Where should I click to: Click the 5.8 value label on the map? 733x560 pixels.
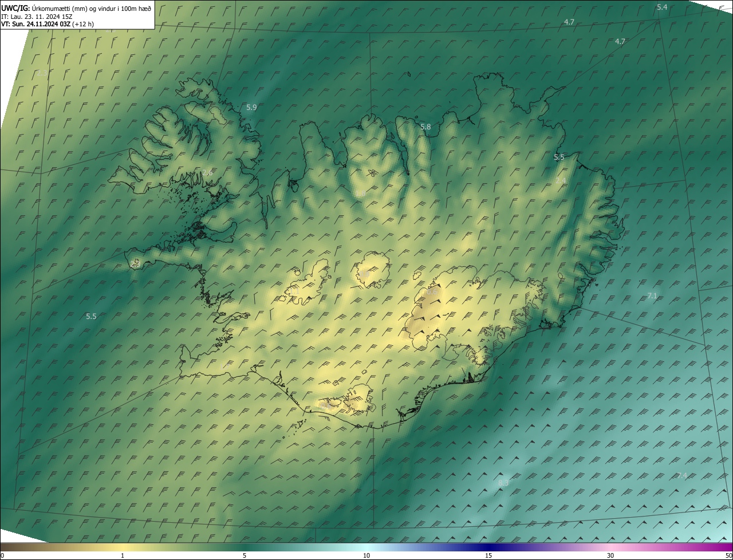[425, 127]
